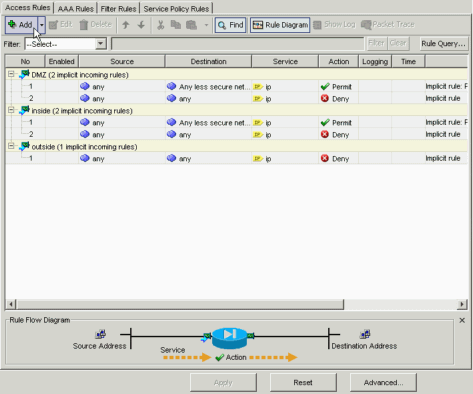Click the Advanced... button

[x=383, y=382]
